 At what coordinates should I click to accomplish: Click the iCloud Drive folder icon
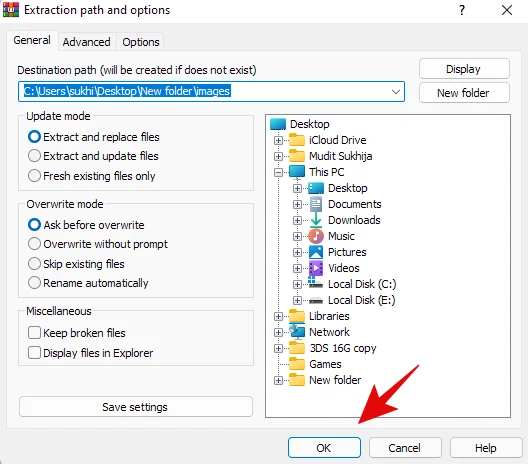(x=297, y=140)
